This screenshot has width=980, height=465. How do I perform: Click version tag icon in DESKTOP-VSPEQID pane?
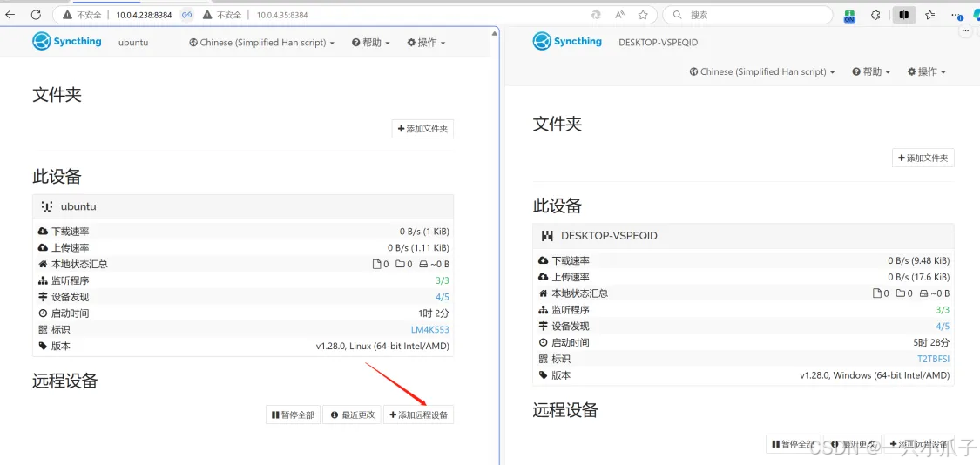543,375
